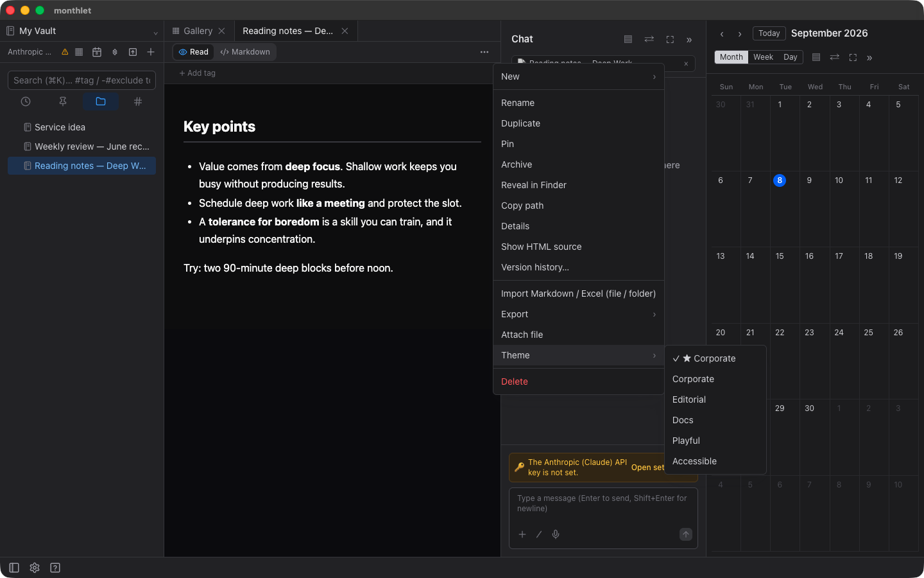Select Rename in the context menu
This screenshot has height=578, width=924.
click(x=578, y=103)
